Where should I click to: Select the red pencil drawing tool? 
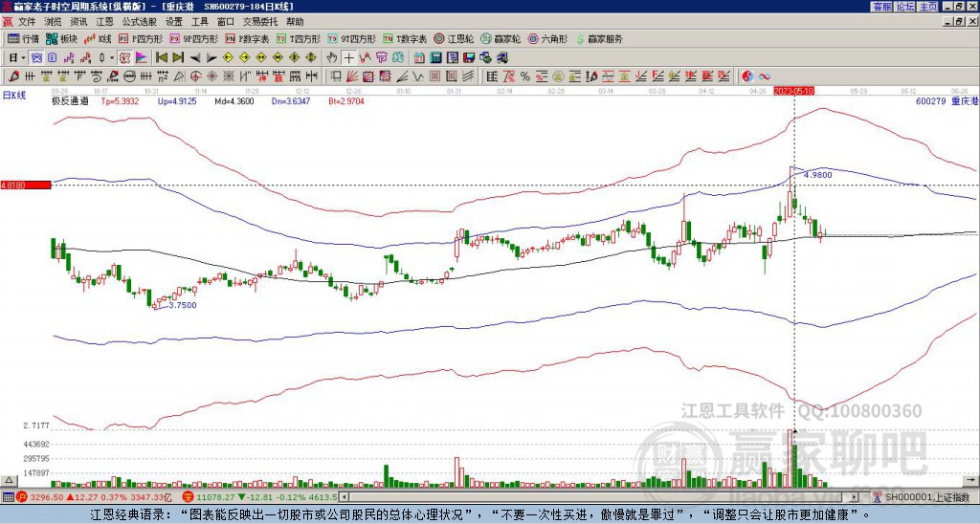12,76
